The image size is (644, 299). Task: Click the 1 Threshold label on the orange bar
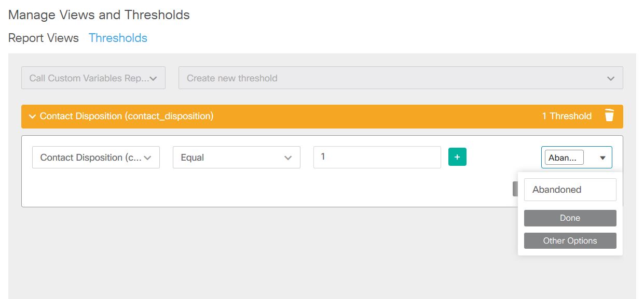pyautogui.click(x=566, y=116)
